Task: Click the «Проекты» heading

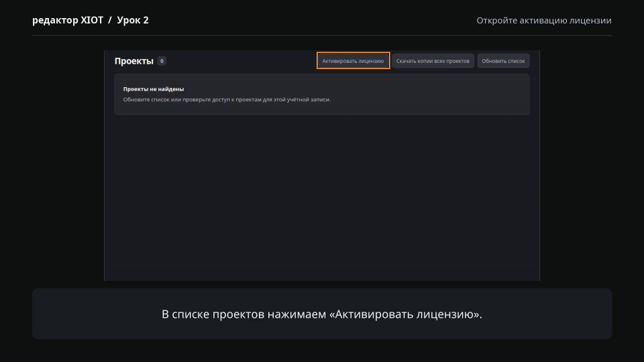Action: coord(134,61)
